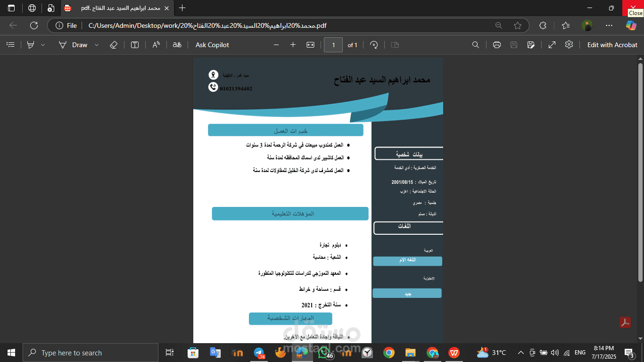
Task: Zoom out with the minus button
Action: click(x=276, y=45)
